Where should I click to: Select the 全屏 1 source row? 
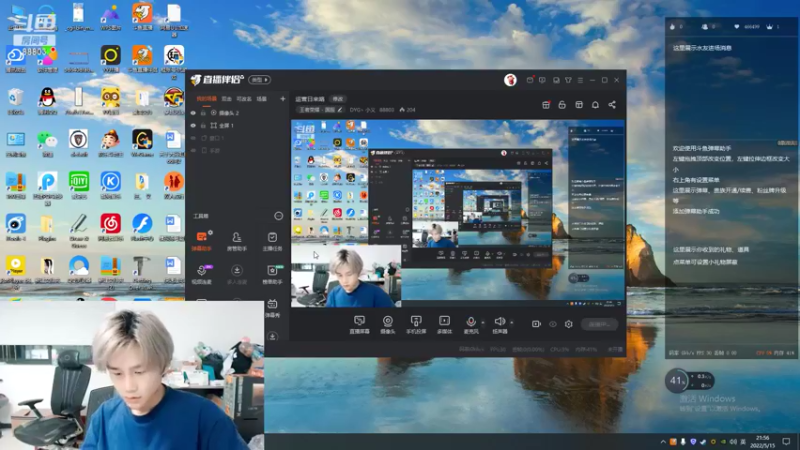tap(238, 126)
